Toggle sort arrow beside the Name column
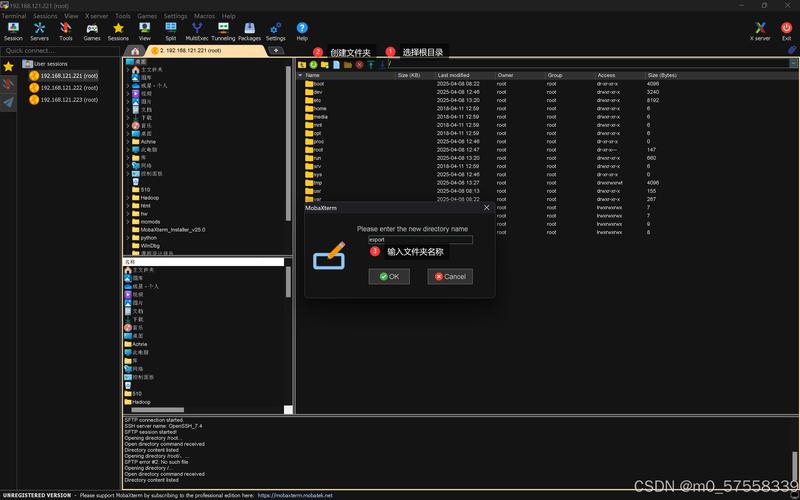The image size is (800, 500). (x=301, y=75)
